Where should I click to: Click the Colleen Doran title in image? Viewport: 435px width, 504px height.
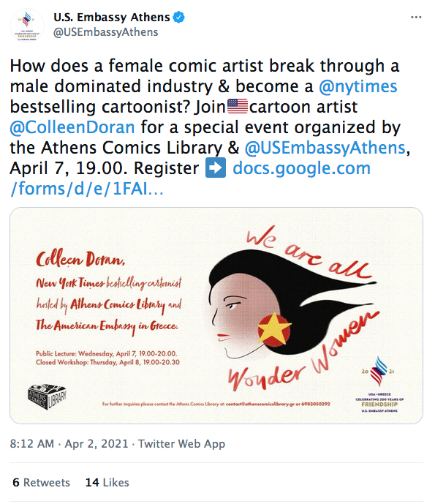pyautogui.click(x=80, y=258)
